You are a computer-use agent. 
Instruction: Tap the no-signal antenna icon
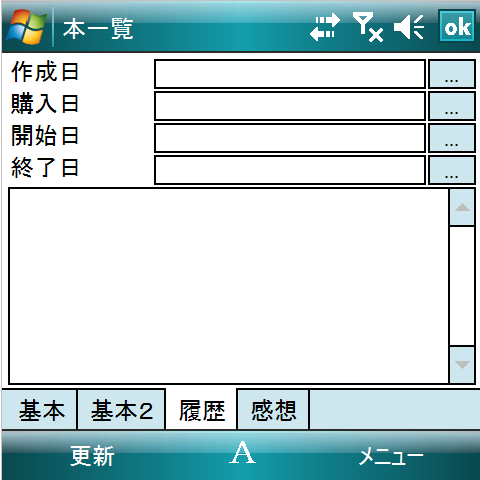point(368,27)
